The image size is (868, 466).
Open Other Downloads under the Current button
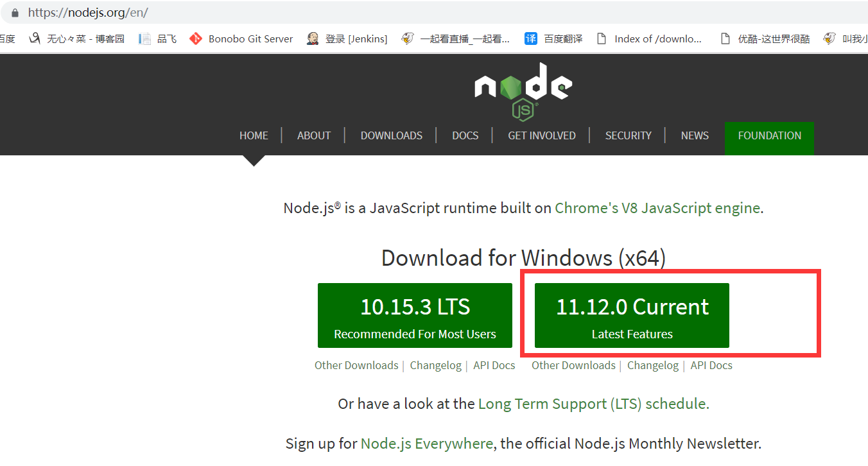pos(573,365)
